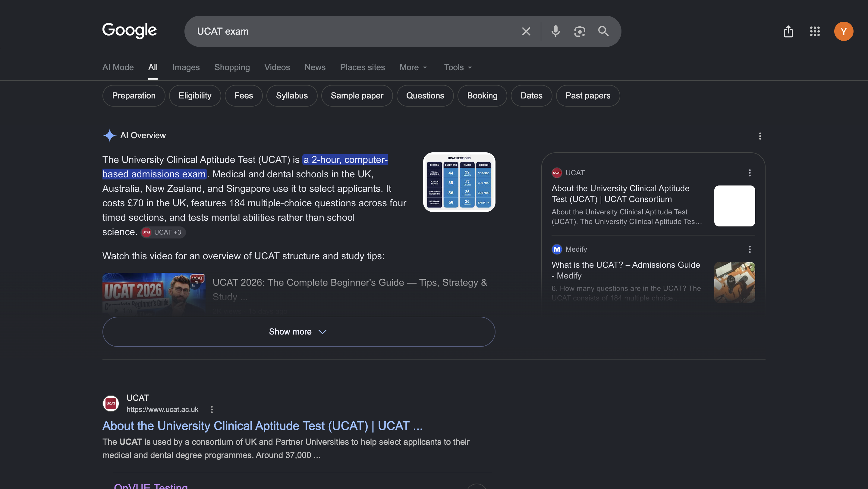This screenshot has height=489, width=868.
Task: Open the UCAT Consortium card white thumbnail
Action: pos(734,206)
